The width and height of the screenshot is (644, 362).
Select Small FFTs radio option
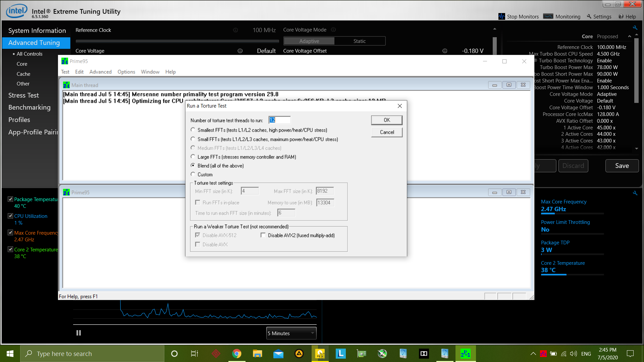tap(193, 139)
